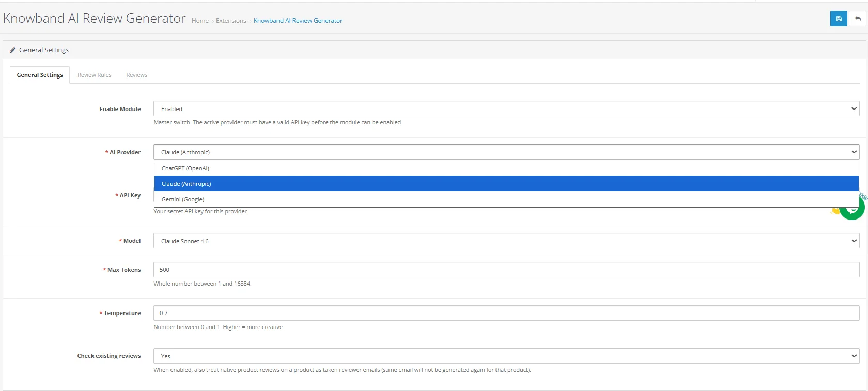
Task: Focus the Temperature input field
Action: coord(506,313)
